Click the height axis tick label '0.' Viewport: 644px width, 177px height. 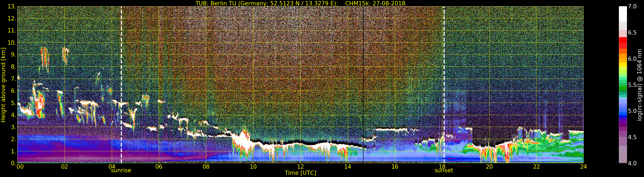coord(13,163)
